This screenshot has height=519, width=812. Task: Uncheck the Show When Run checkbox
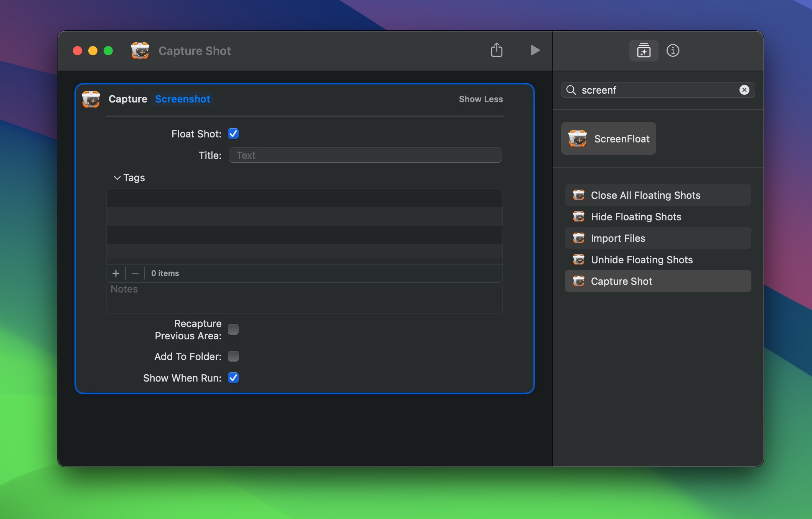tap(233, 378)
